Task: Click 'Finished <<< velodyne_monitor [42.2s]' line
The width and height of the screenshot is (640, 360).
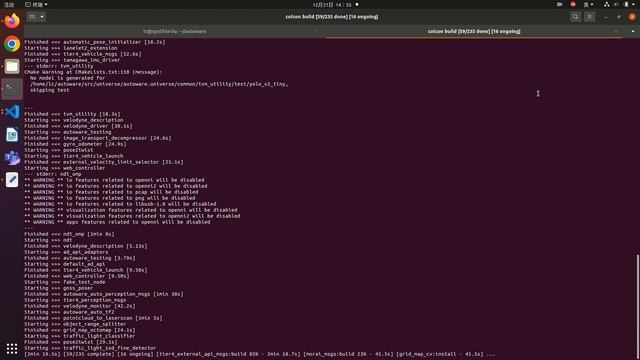Action: [80, 306]
